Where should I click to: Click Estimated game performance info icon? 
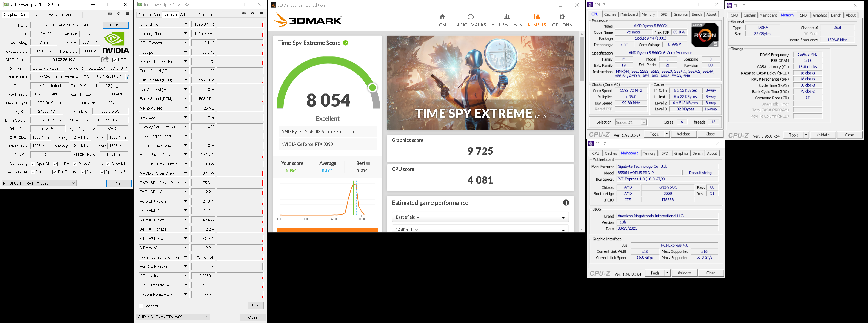click(x=566, y=203)
